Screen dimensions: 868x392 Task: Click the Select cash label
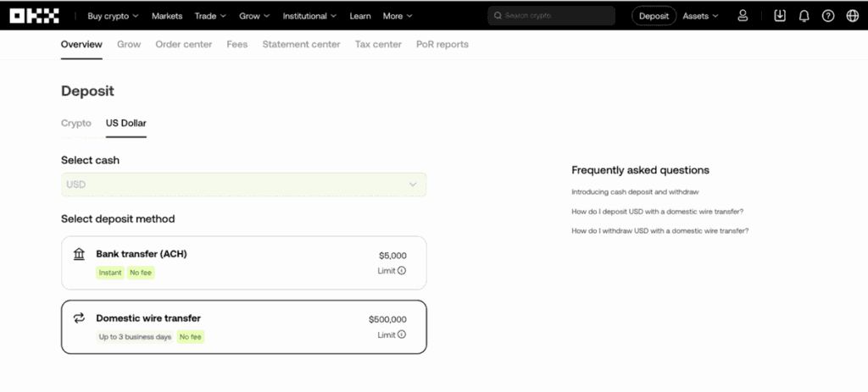[x=90, y=160]
